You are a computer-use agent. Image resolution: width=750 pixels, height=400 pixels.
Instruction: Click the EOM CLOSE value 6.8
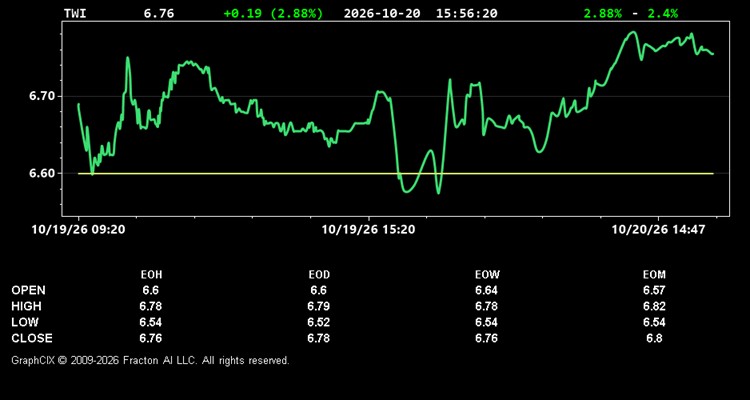pos(654,338)
